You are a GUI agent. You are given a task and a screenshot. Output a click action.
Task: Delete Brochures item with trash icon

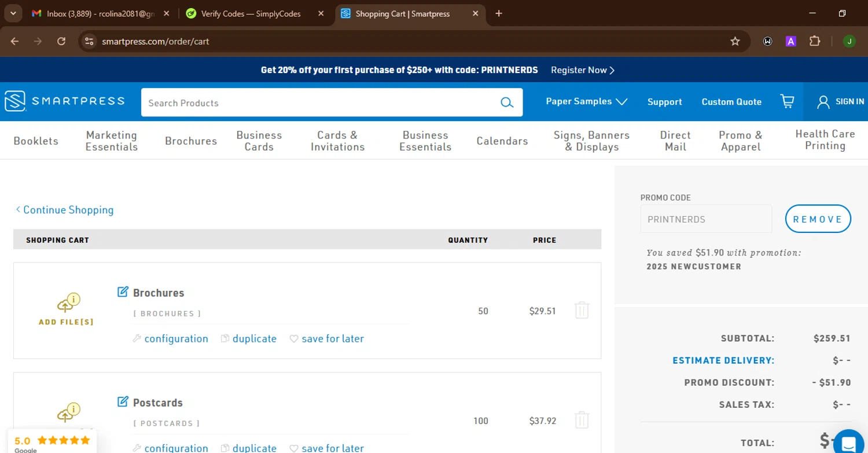click(582, 310)
